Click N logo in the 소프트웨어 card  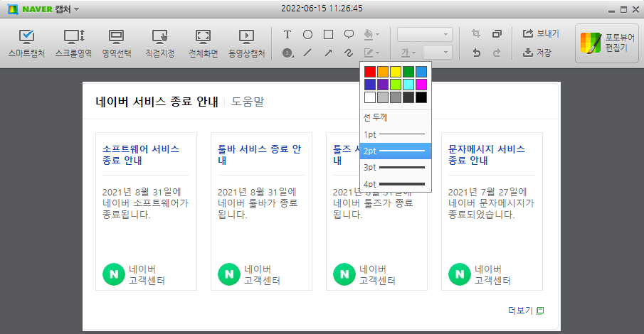point(114,274)
